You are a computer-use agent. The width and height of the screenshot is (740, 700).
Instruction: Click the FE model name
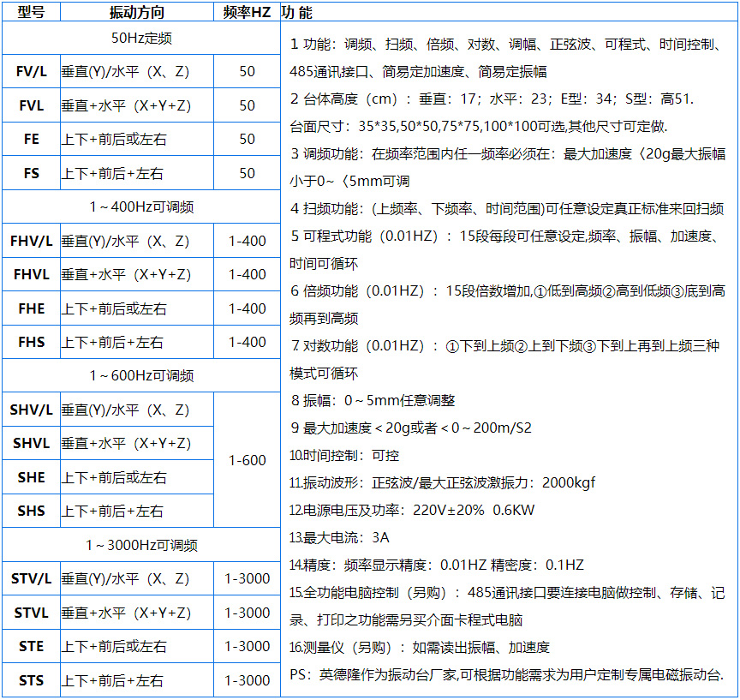31,139
